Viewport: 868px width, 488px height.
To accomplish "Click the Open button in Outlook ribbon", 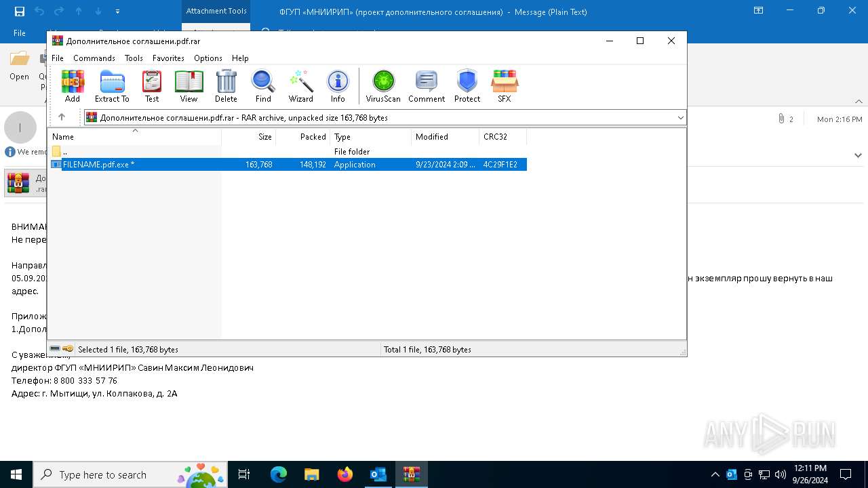I will [x=19, y=66].
